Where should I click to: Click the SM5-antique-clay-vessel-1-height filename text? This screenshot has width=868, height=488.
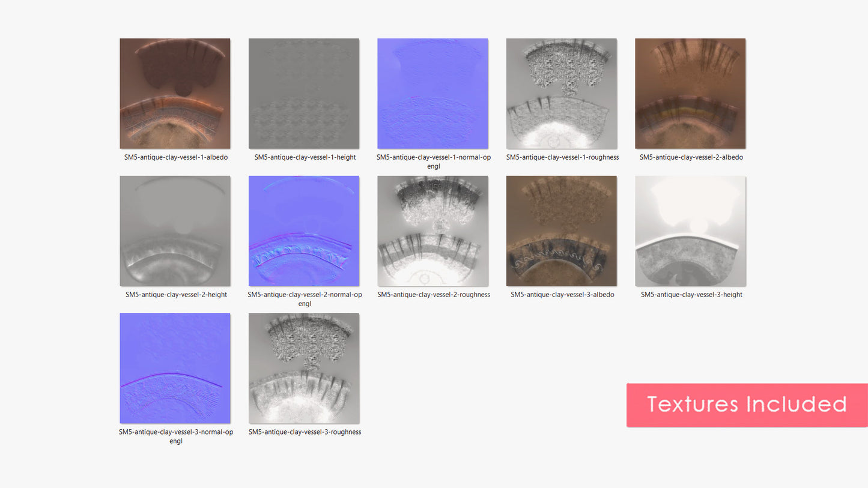[x=305, y=157]
